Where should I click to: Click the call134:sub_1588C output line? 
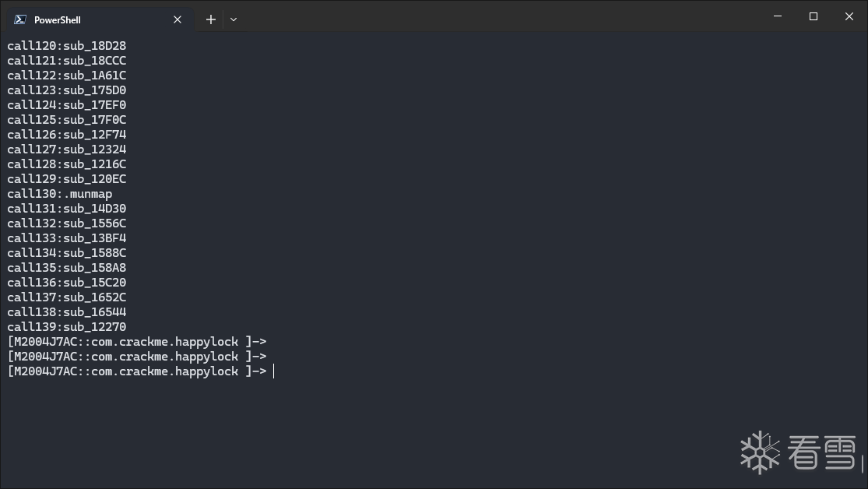click(67, 253)
